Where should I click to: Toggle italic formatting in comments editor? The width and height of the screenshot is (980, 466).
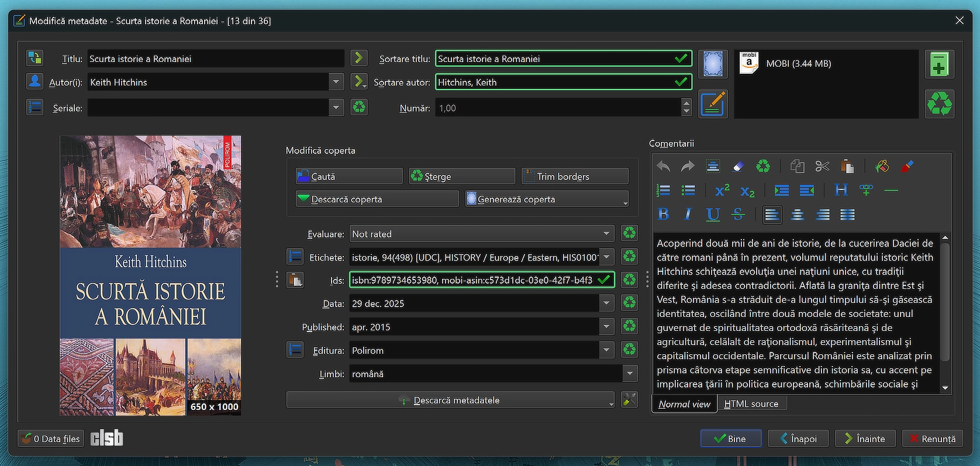688,215
